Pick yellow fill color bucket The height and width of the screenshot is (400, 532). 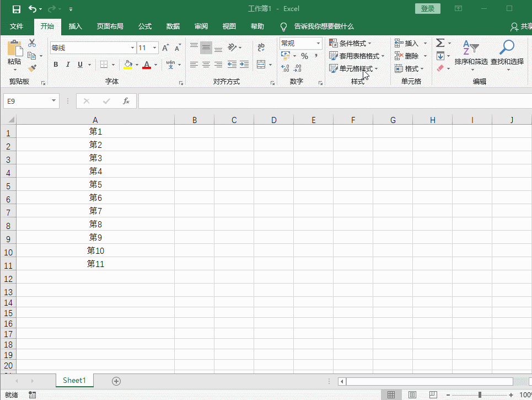[x=128, y=65]
